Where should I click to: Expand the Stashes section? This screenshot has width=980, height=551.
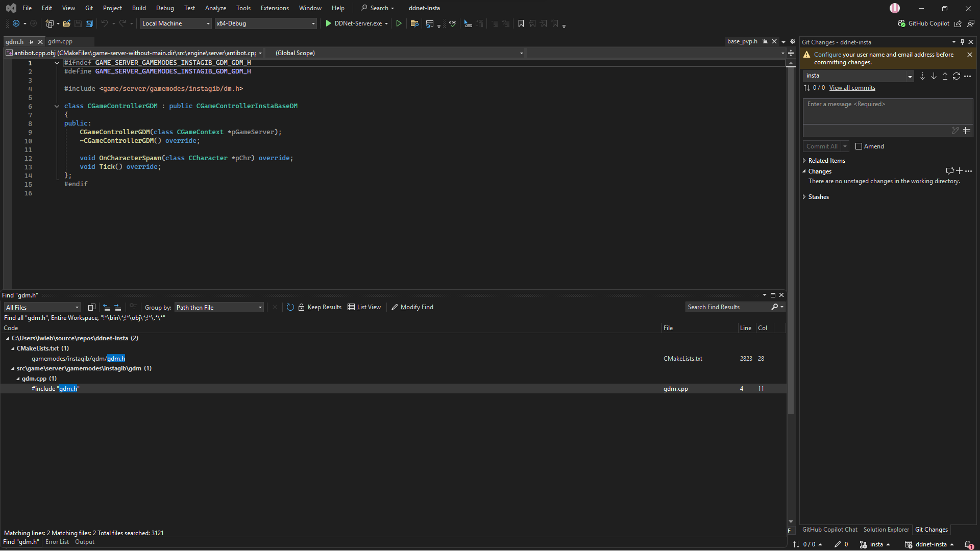pos(804,197)
